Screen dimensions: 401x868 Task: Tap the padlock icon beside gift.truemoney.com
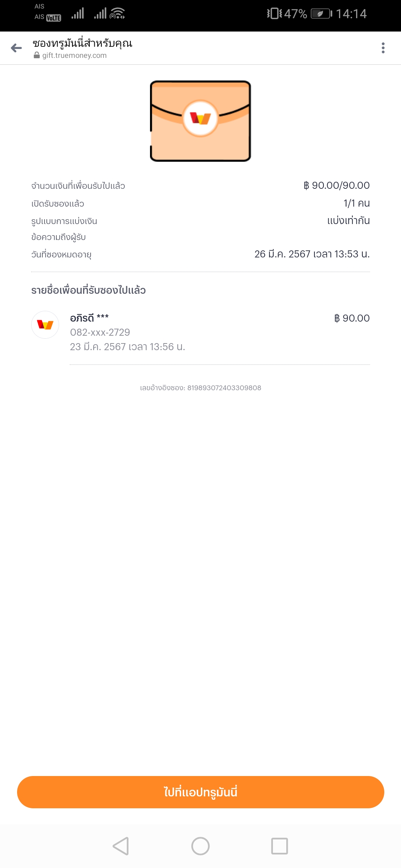point(37,55)
